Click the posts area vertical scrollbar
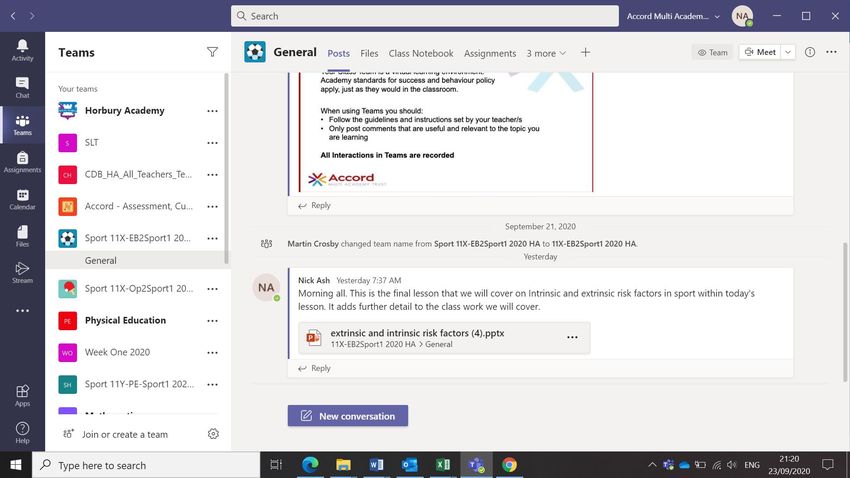Viewport: 850px width, 478px height. [846, 312]
